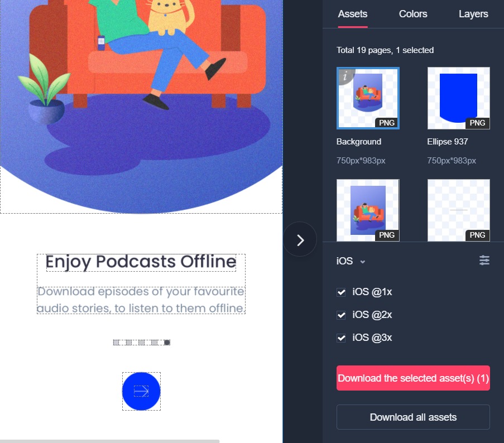Viewport: 504px width, 443px height.
Task: Click the horizontal scrollbar at canvas bottom
Action: (x=109, y=441)
